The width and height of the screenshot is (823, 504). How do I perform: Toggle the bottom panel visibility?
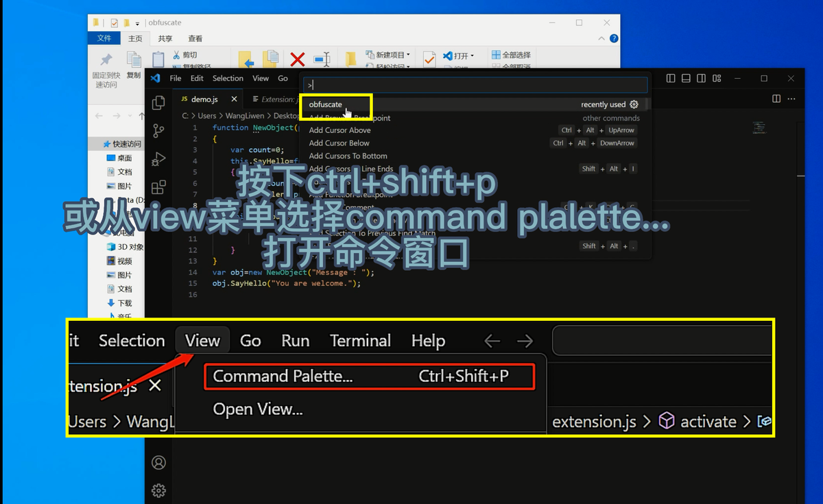tap(686, 78)
